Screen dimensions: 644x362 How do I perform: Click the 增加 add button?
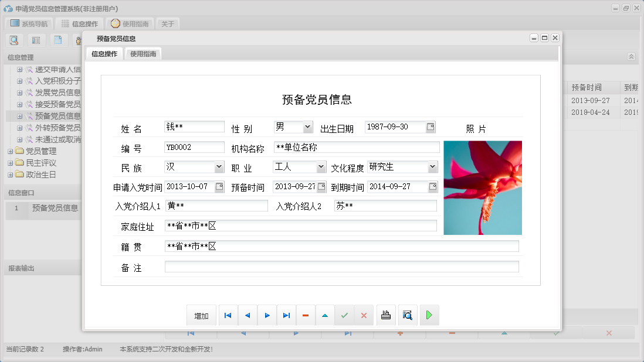[x=201, y=315]
